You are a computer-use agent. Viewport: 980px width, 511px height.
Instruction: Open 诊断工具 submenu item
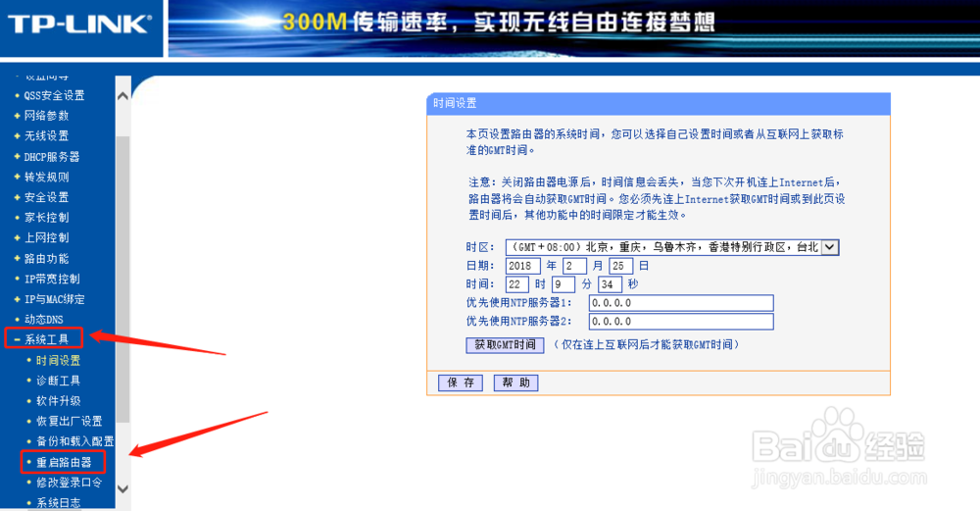click(x=58, y=381)
